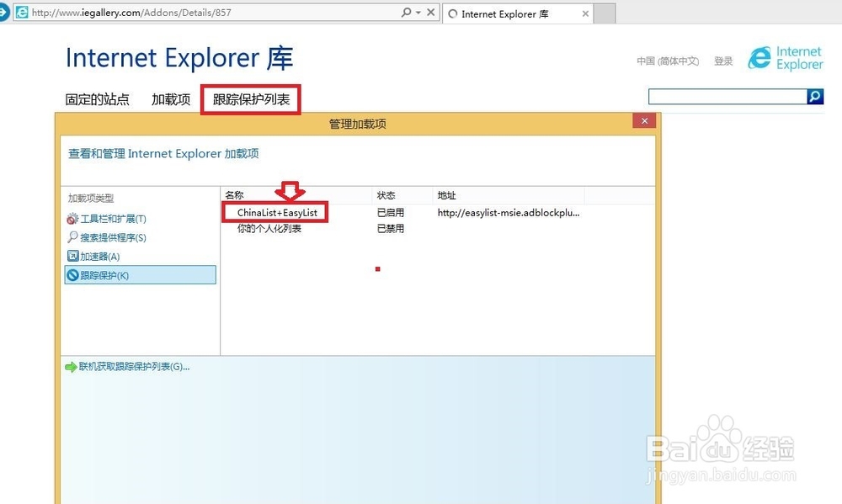Open the 跟踪保护列表 menu tab

click(251, 99)
